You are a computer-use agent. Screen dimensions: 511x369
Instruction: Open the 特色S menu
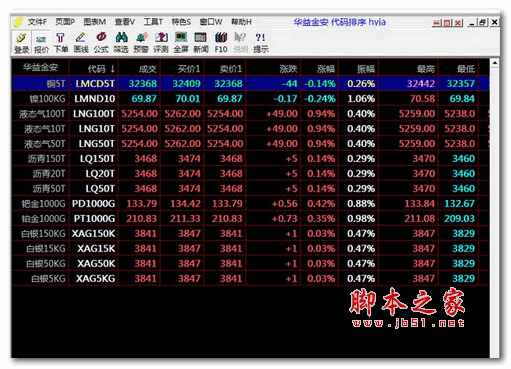tap(181, 22)
